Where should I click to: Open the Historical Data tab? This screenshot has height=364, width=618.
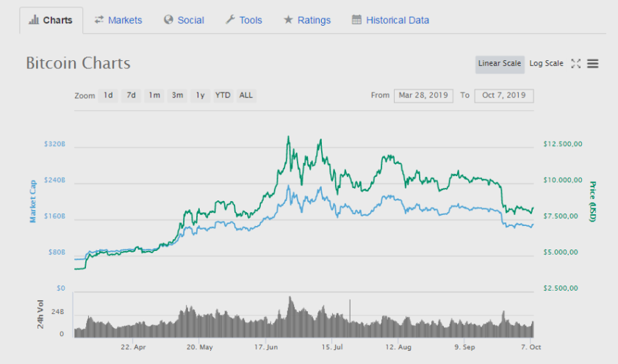tap(391, 20)
